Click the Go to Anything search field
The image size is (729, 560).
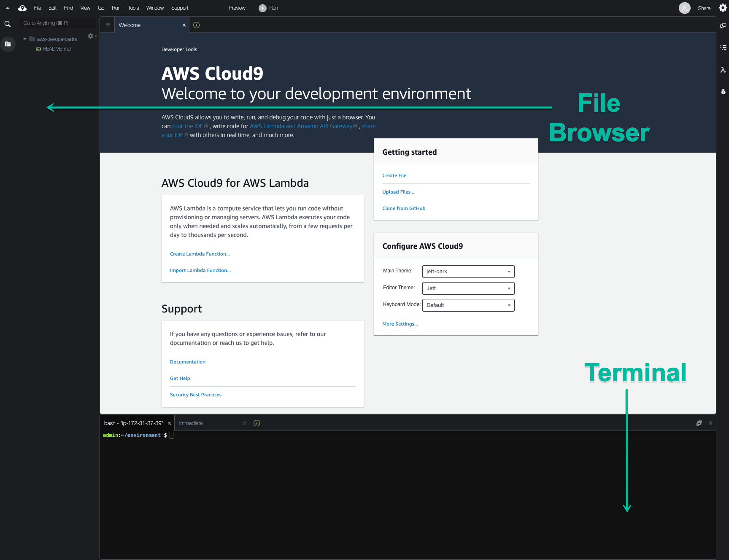coord(57,23)
